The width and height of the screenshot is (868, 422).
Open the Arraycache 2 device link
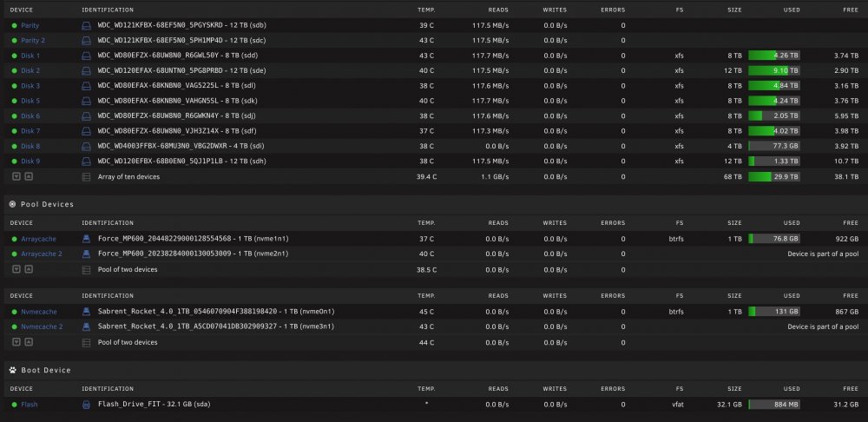pos(42,254)
